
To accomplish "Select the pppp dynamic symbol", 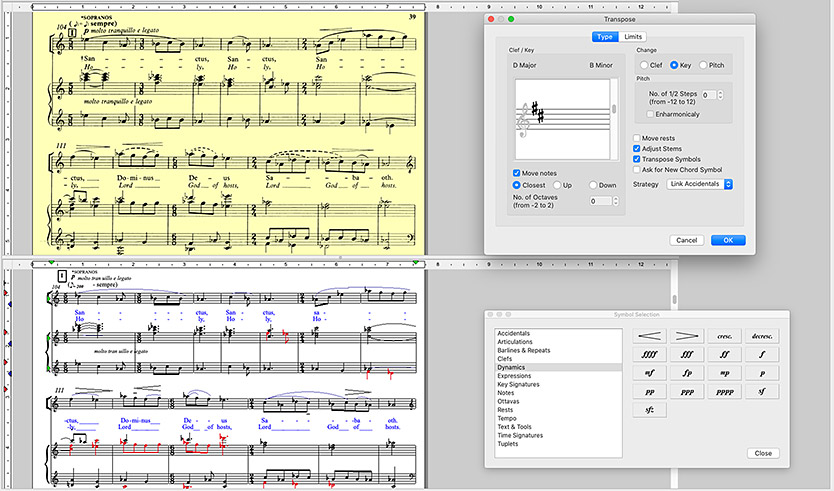I will (724, 392).
